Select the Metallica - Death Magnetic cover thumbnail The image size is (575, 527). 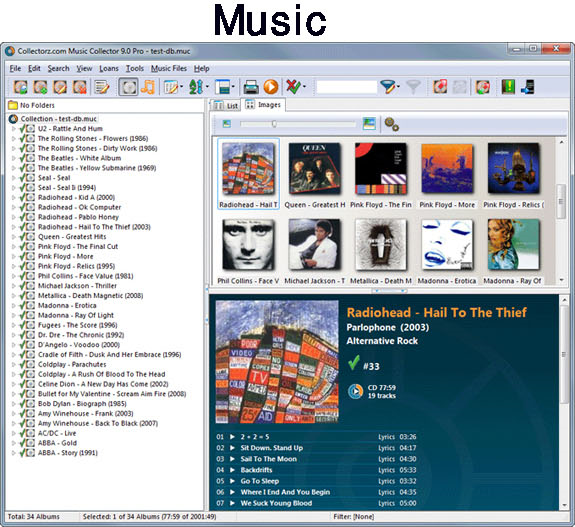(x=381, y=245)
